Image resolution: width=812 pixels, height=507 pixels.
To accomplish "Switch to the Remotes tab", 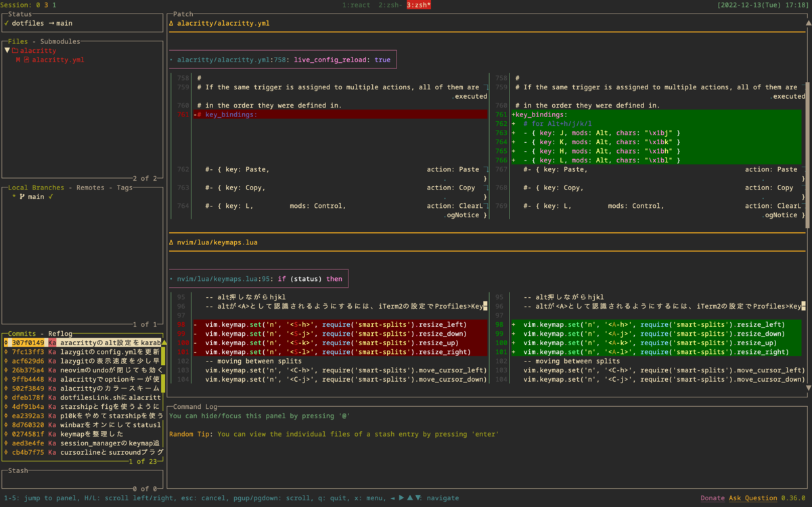I will point(90,188).
